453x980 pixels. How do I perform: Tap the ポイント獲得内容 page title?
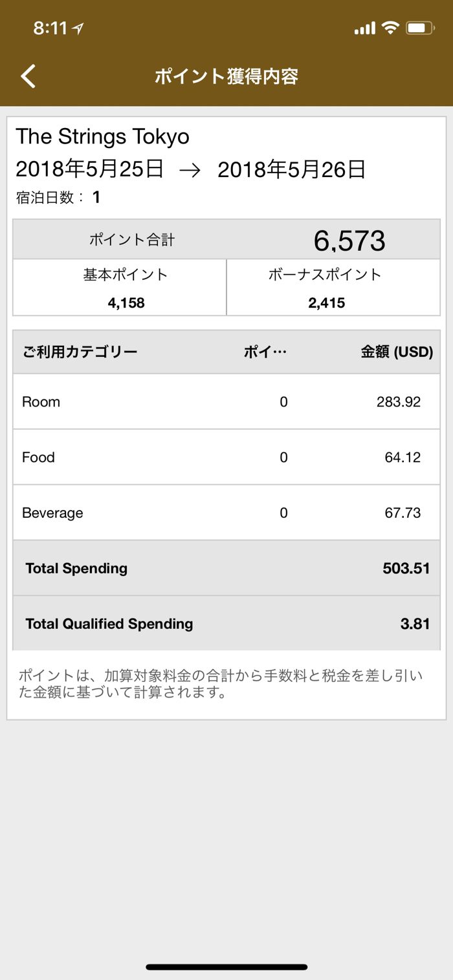click(226, 76)
